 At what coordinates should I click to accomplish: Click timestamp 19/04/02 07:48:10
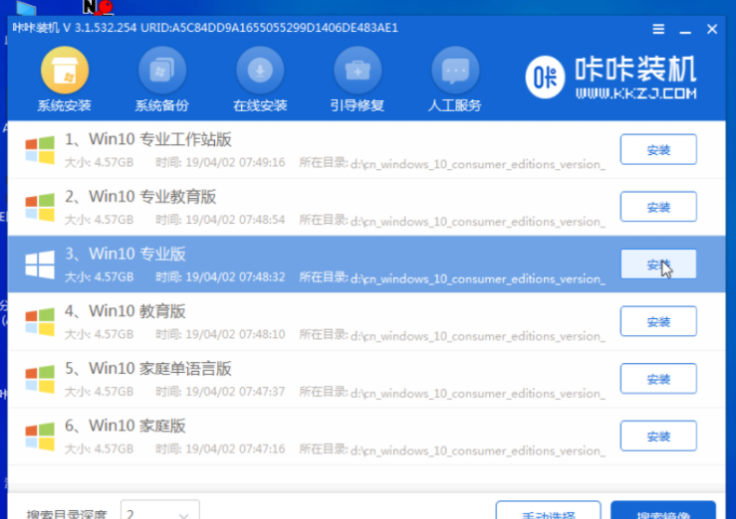click(x=235, y=335)
